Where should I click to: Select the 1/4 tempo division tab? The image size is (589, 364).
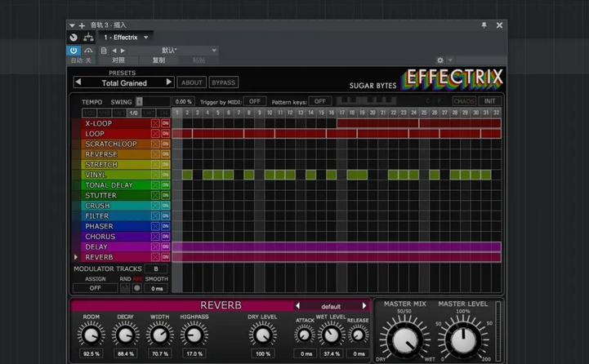tap(163, 113)
